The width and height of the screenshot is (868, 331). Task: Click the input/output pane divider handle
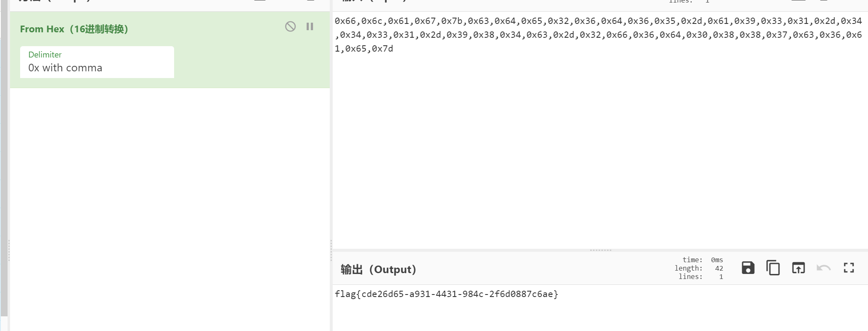tap(600, 250)
